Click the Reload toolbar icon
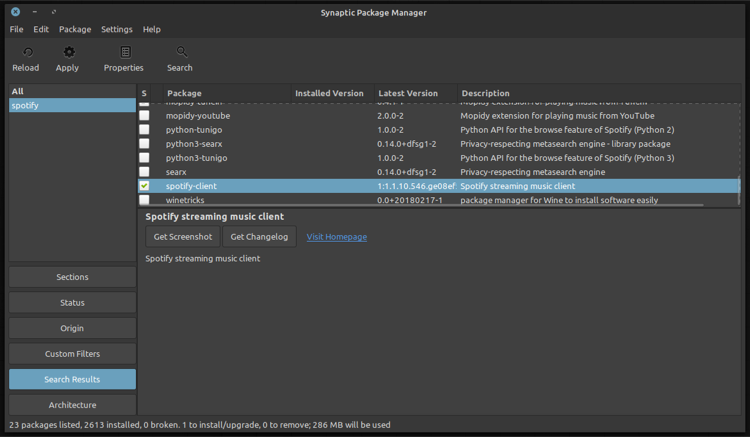Screen dimensions: 750x437 click(x=28, y=52)
